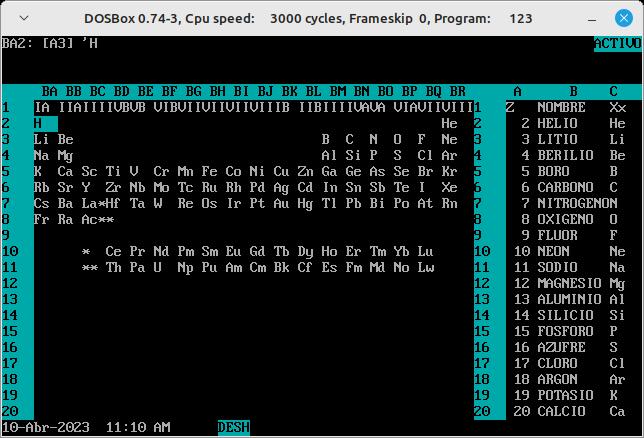The height and width of the screenshot is (438, 644).
Task: Click the Ce element in lanthanide row
Action: (x=112, y=251)
